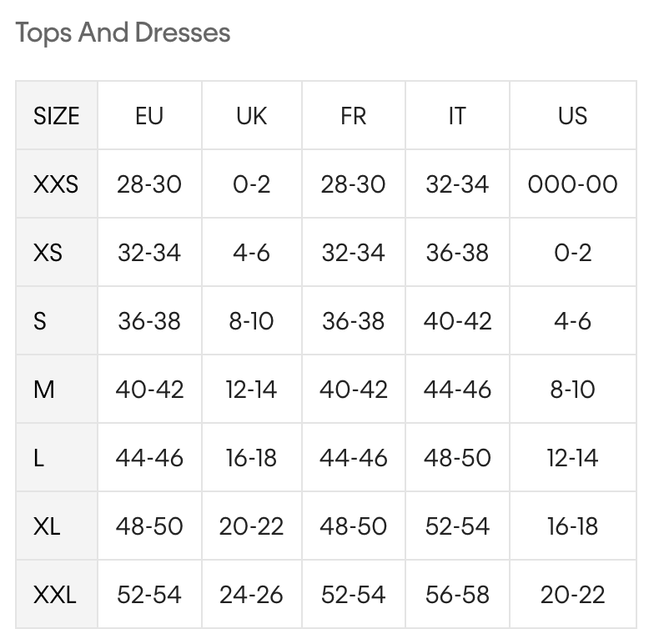This screenshot has height=644, width=659.
Task: Select the UK 8-10 cell for size S
Action: click(x=251, y=321)
